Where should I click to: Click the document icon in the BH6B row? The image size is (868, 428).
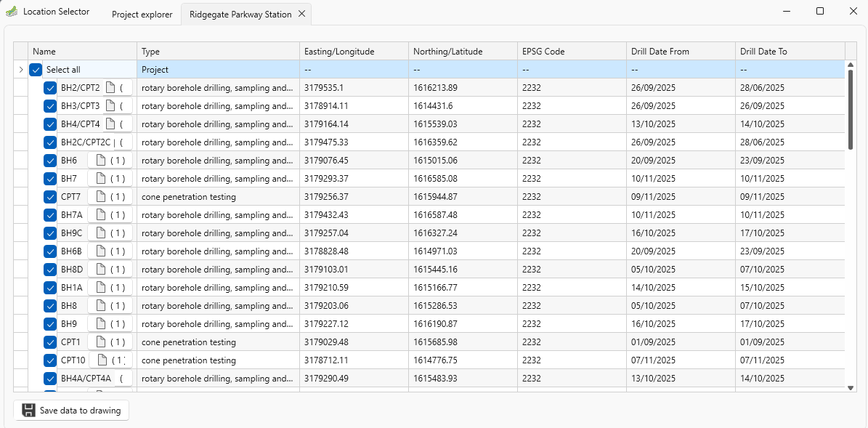(x=101, y=251)
